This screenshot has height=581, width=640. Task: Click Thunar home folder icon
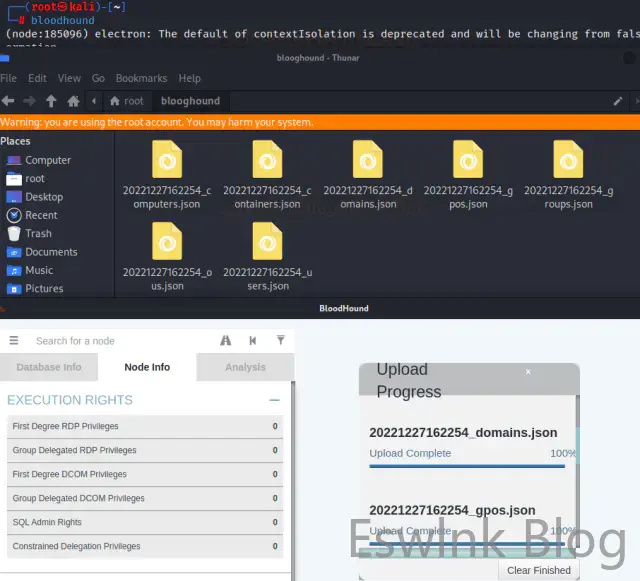tap(73, 101)
